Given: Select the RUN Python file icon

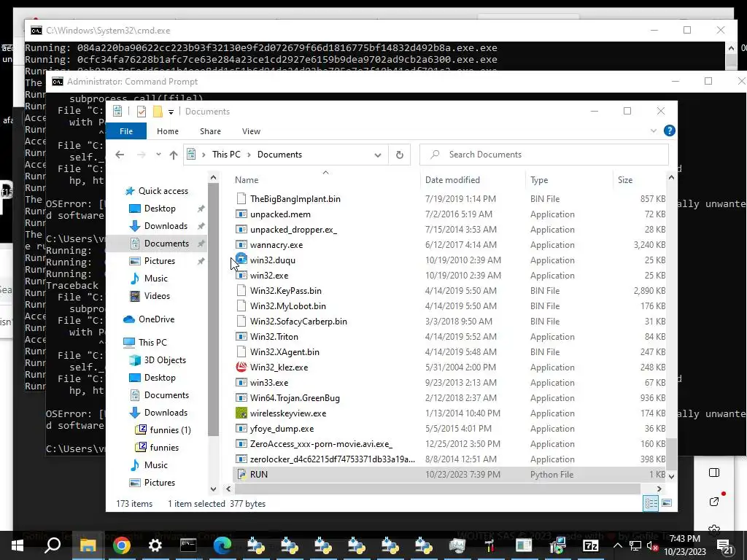Looking at the screenshot, I should tap(241, 474).
